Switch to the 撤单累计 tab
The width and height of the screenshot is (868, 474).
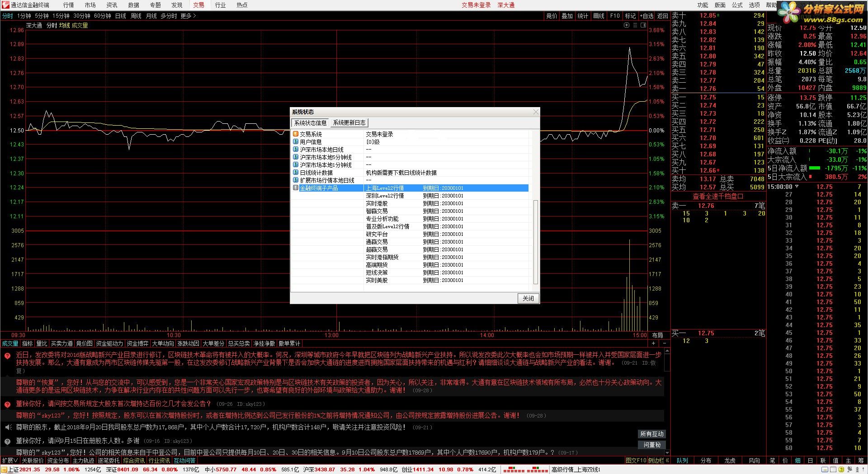coord(289,344)
